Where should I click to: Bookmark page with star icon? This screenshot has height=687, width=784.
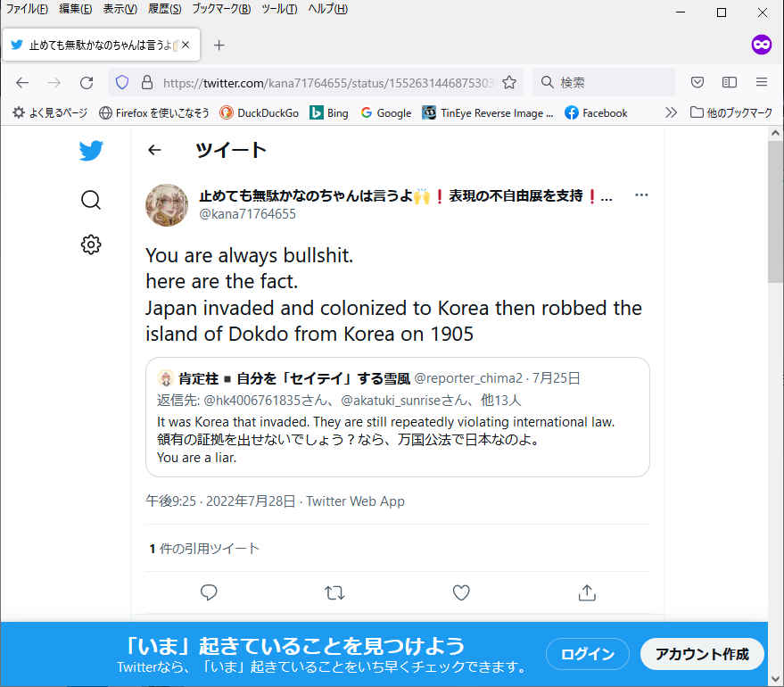[509, 82]
